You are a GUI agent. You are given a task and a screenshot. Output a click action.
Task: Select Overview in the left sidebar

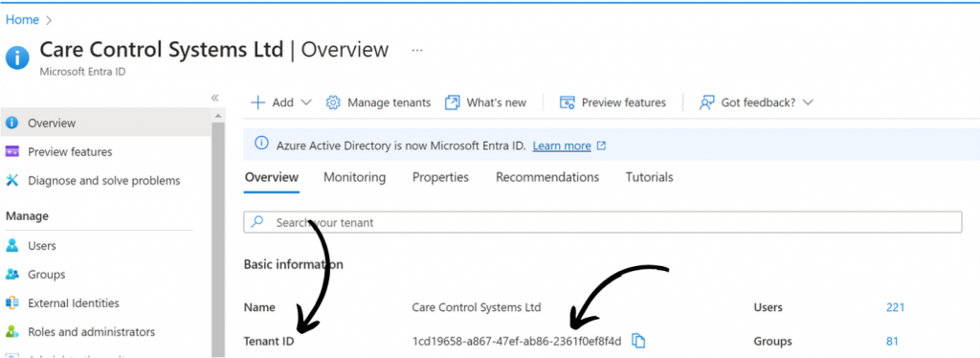tap(105, 123)
